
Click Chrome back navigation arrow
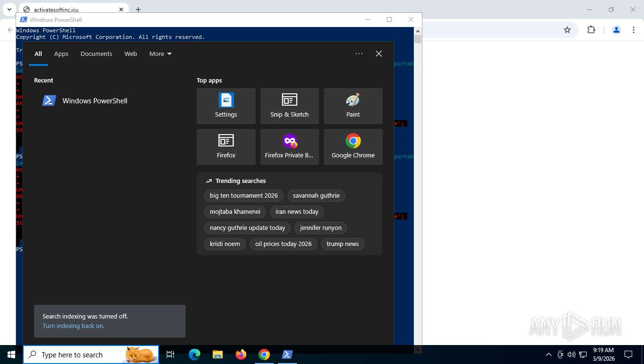click(x=10, y=30)
